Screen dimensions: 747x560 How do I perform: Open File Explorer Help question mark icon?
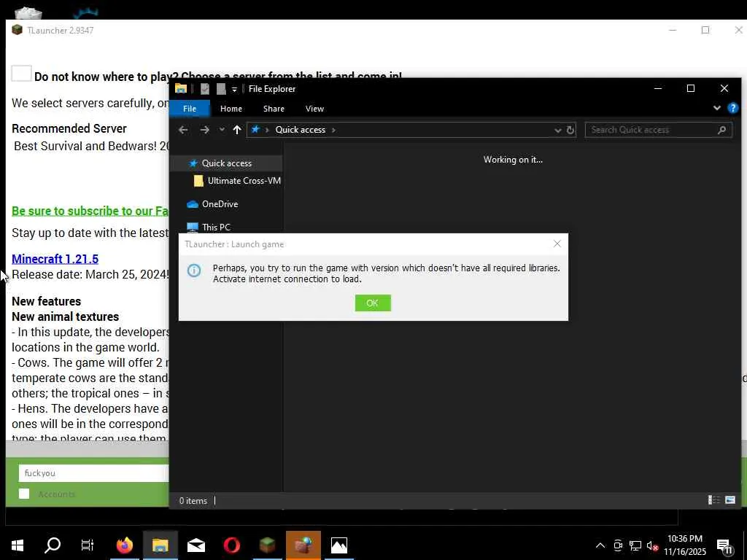tap(732, 108)
